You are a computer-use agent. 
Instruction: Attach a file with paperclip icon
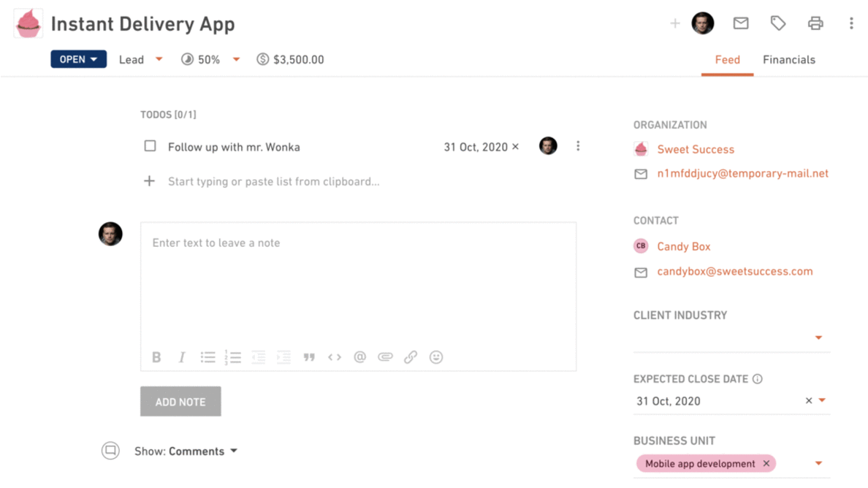coord(385,357)
